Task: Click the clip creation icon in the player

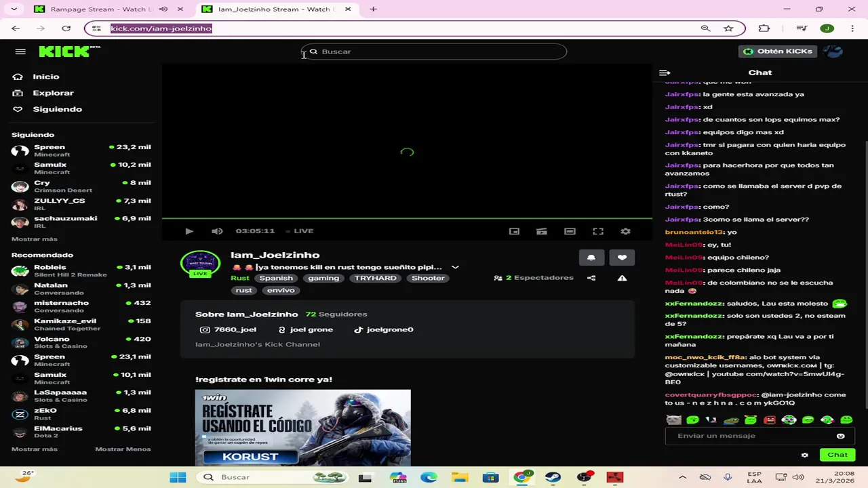Action: pos(542,231)
